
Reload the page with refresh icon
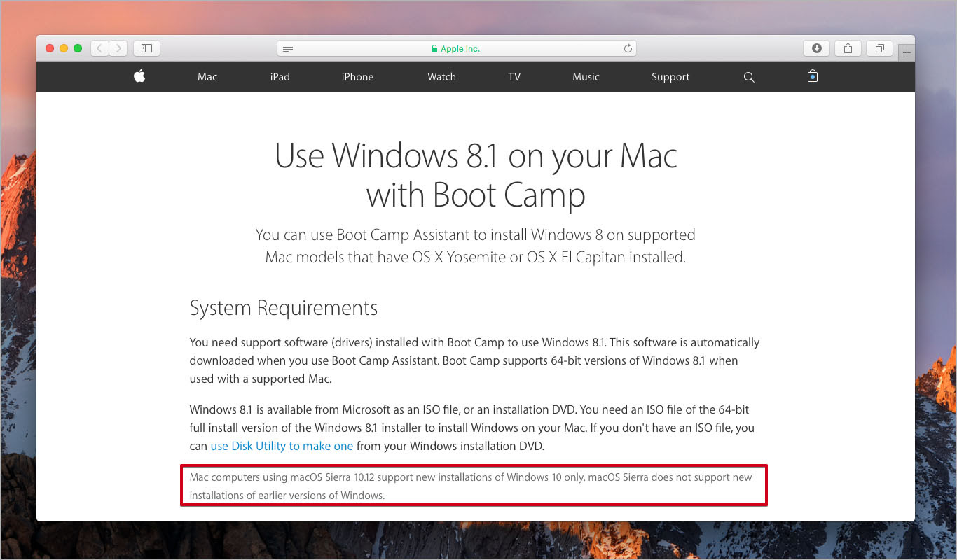(x=628, y=48)
